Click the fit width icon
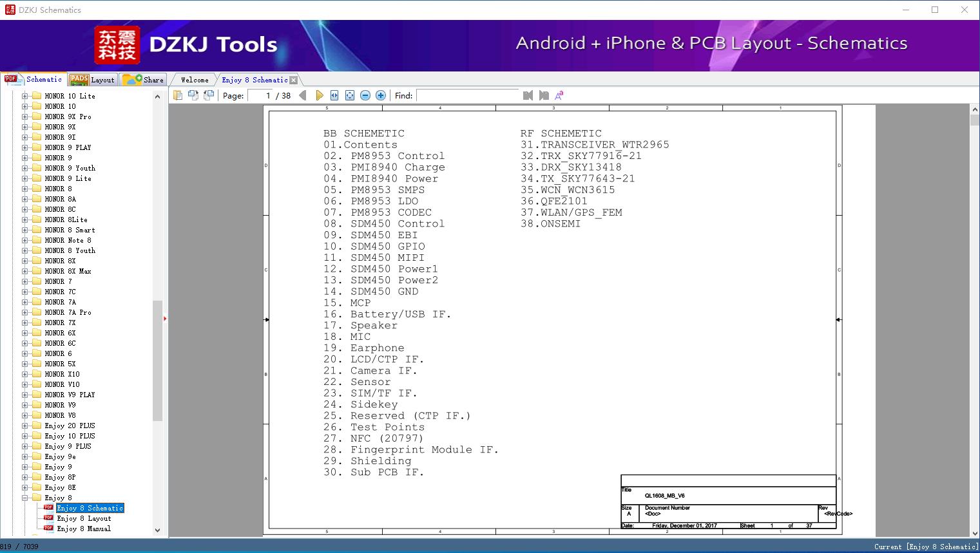980x553 pixels. (x=334, y=95)
